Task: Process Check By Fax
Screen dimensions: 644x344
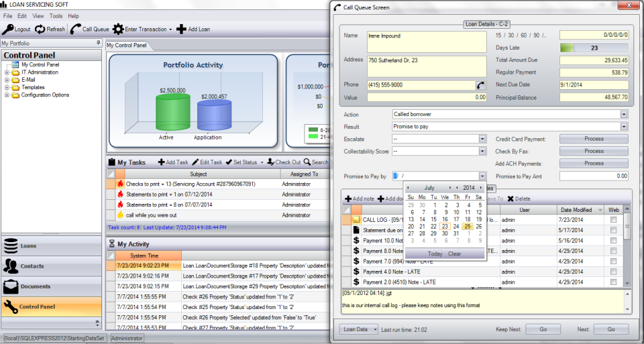Action: pos(594,151)
